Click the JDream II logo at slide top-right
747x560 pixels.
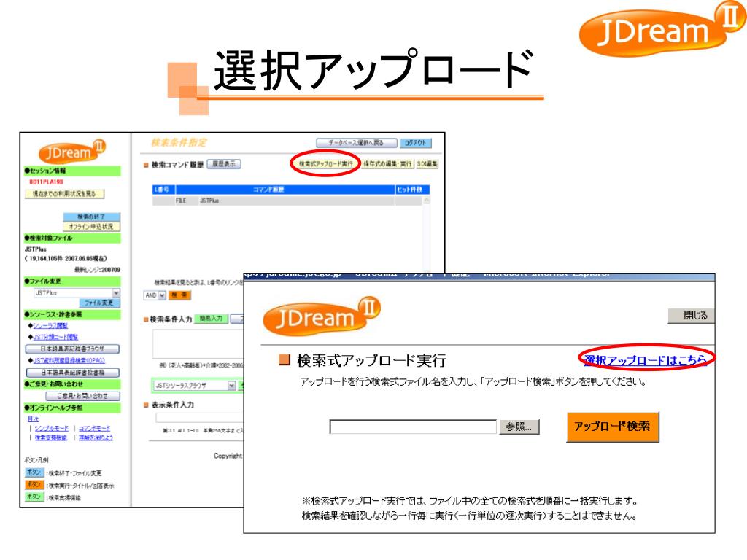661,28
